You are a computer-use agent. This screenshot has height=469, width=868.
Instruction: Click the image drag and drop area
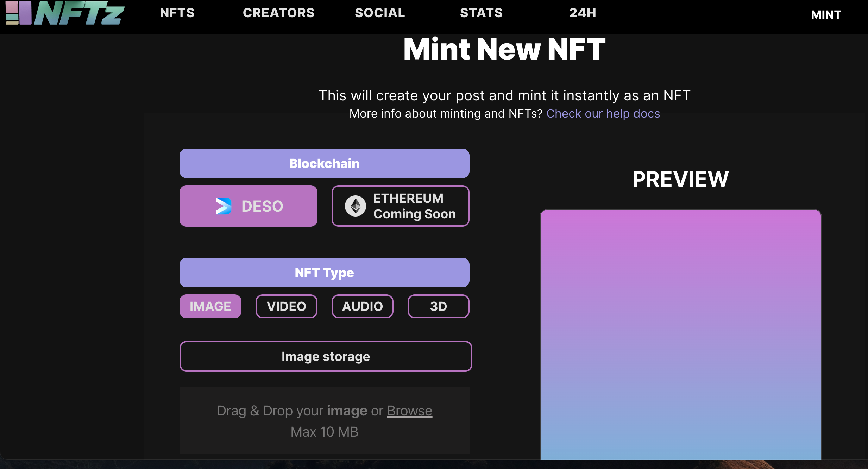[325, 421]
